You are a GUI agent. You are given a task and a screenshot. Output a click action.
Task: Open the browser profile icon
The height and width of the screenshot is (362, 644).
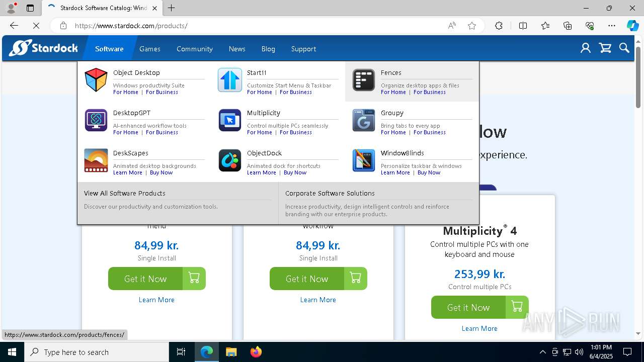11,8
